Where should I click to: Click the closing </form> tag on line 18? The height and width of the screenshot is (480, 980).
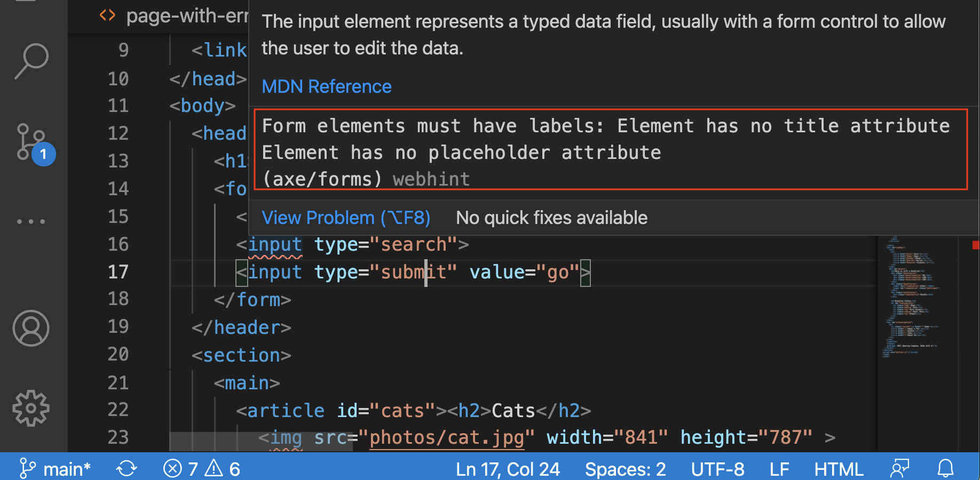[252, 300]
